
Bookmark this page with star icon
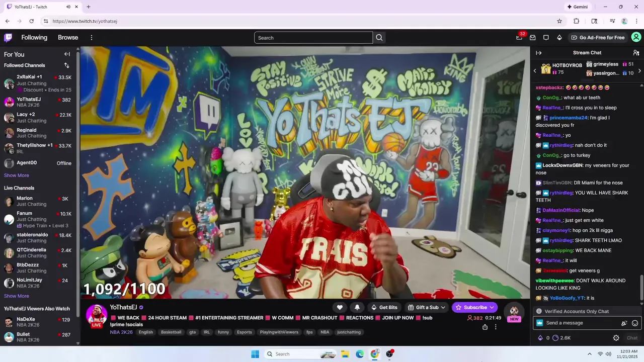point(559,21)
